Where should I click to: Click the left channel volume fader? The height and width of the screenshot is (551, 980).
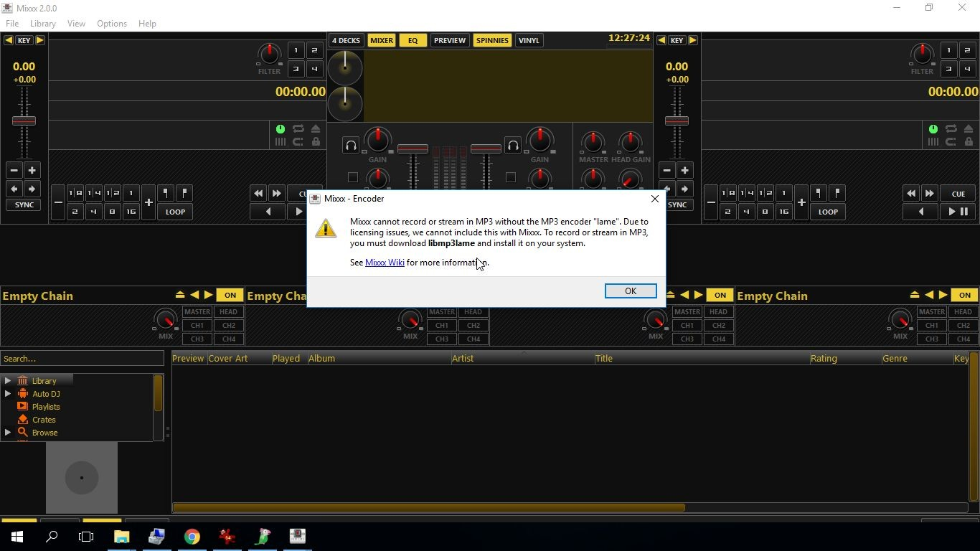click(413, 149)
